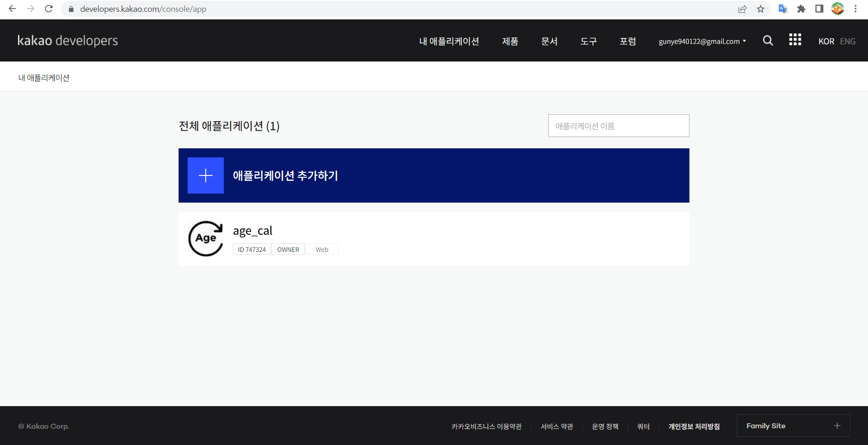Screen dimensions: 868x445
Task: Open the age_cal application
Action: 434,239
